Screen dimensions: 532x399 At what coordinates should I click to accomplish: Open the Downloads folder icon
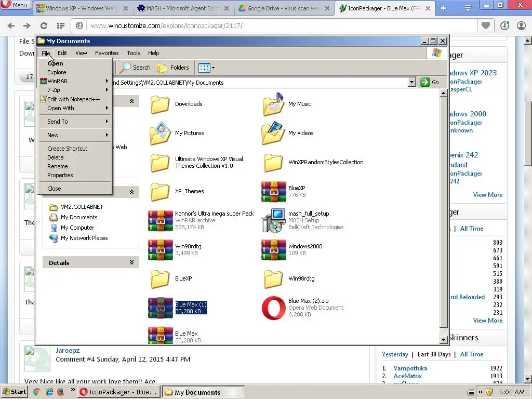click(160, 104)
